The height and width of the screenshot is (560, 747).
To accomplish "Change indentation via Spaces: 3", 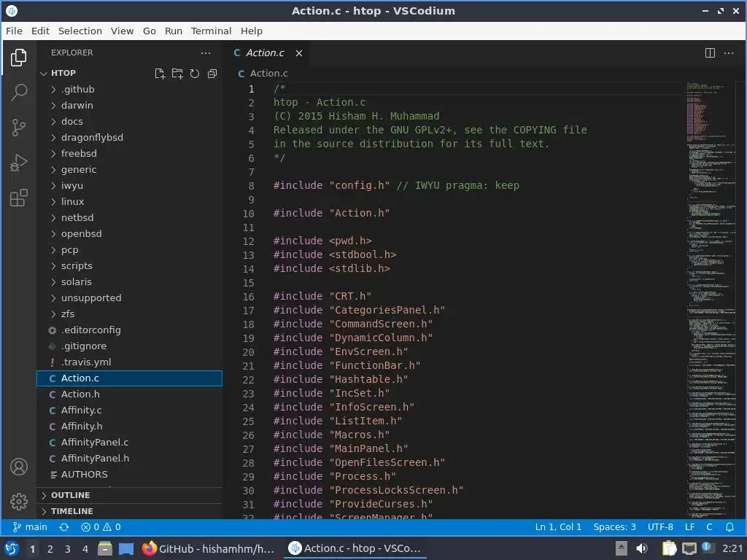I will [614, 527].
